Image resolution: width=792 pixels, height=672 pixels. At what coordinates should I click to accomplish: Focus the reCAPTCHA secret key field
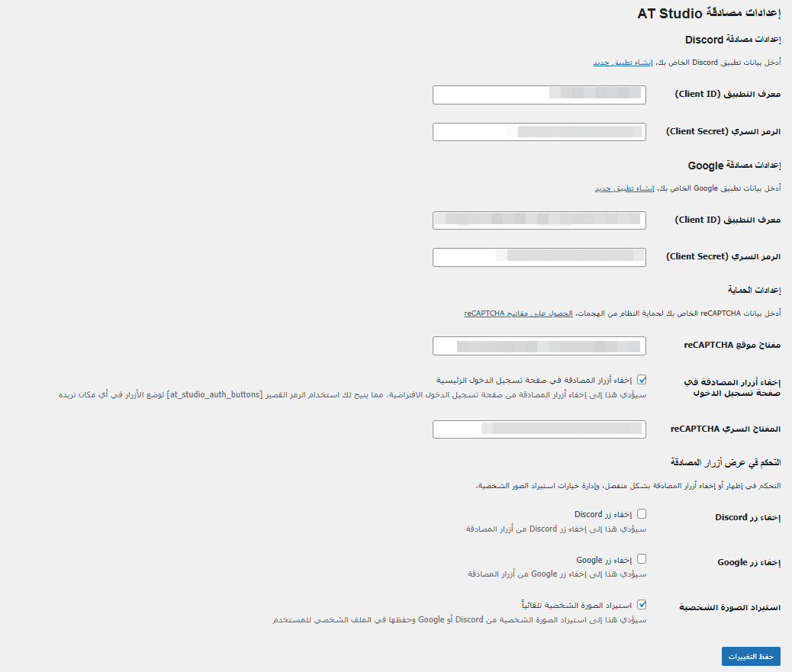tap(539, 429)
